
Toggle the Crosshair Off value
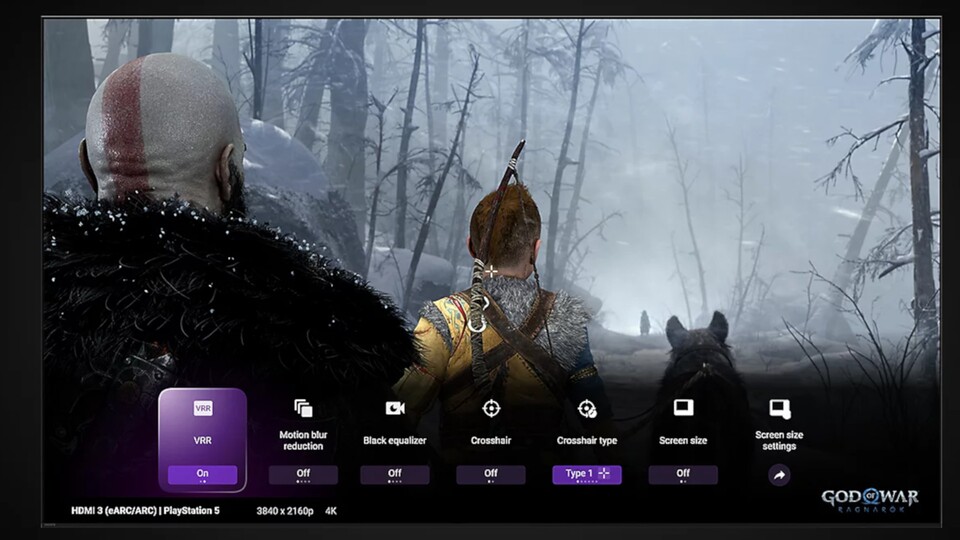[491, 474]
